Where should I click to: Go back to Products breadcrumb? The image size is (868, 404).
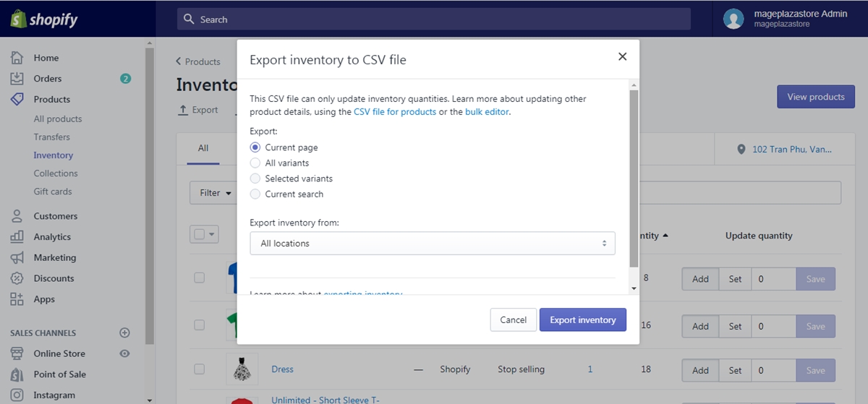click(x=198, y=61)
